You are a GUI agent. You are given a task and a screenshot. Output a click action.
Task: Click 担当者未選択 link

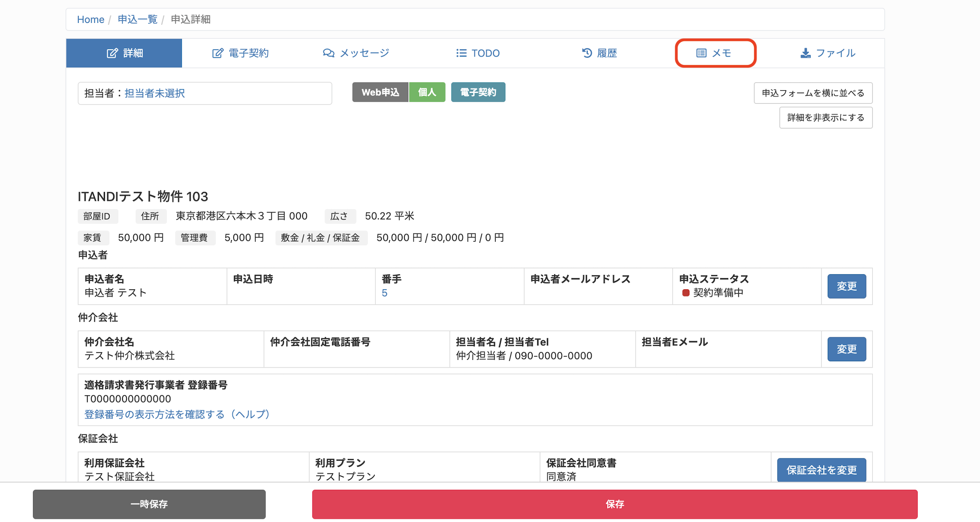point(154,93)
